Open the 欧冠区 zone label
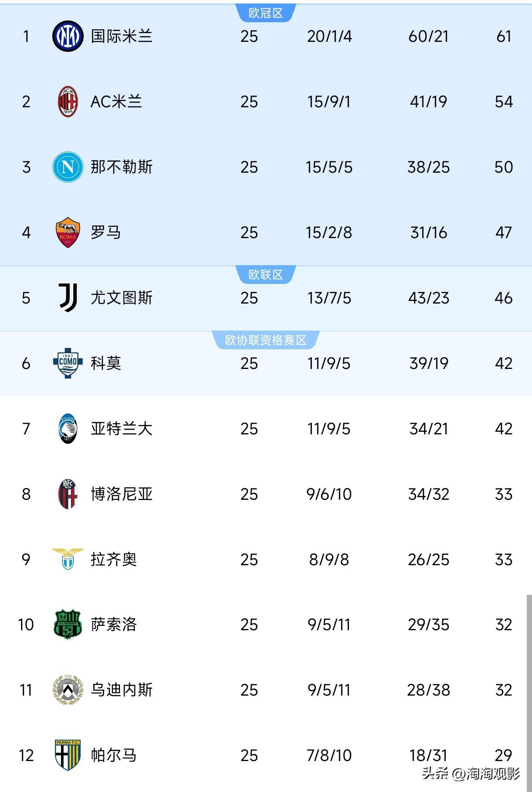 266,13
